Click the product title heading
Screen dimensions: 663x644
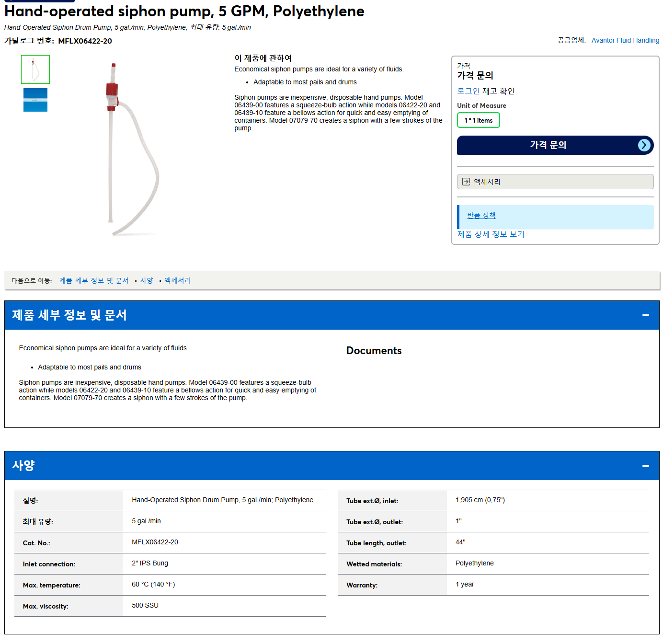coord(184,11)
